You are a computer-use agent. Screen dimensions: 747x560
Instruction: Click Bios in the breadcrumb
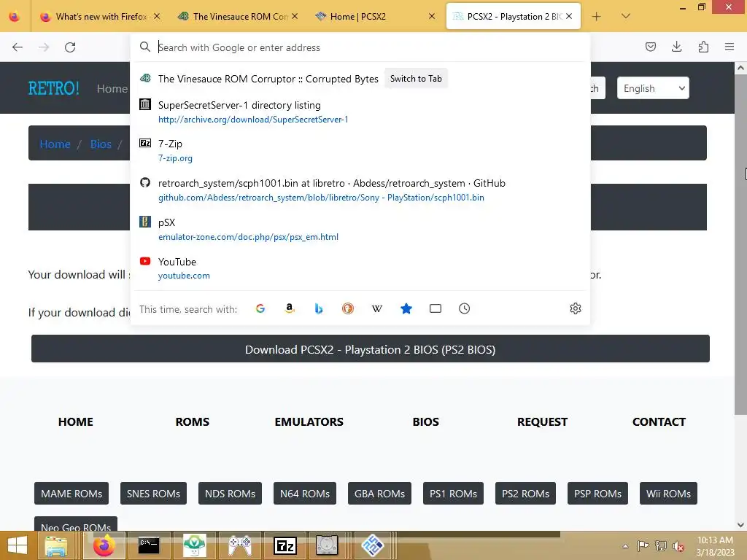tap(101, 144)
